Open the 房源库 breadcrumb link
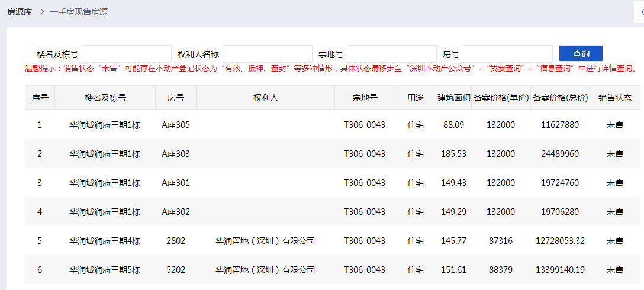The image size is (644, 290). pos(20,12)
